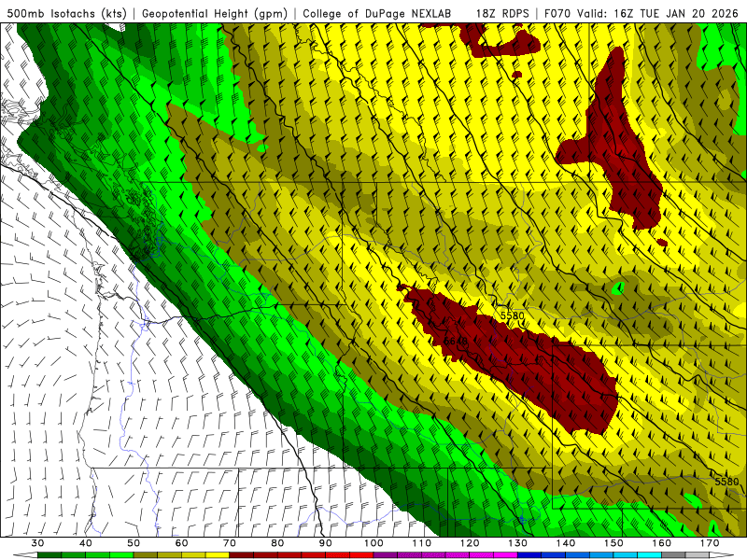Select the purple swatch starting at 100
Viewport: 747px width, 560px height.
click(x=386, y=554)
